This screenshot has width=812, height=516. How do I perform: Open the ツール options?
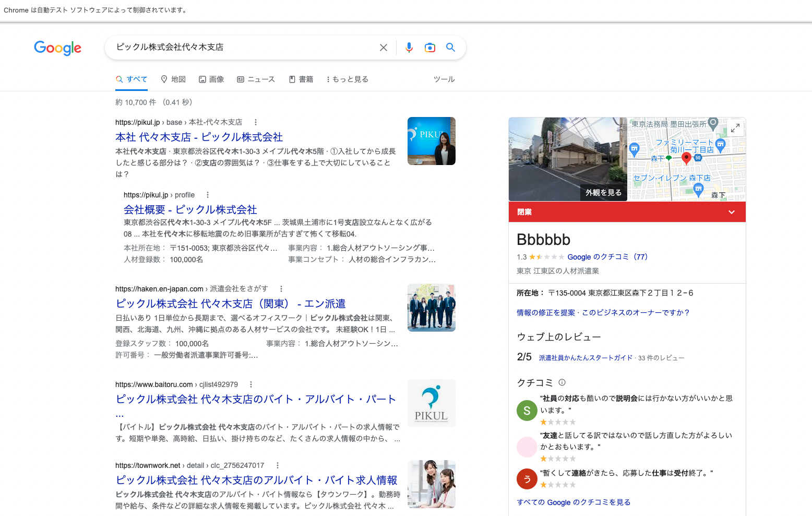click(444, 79)
